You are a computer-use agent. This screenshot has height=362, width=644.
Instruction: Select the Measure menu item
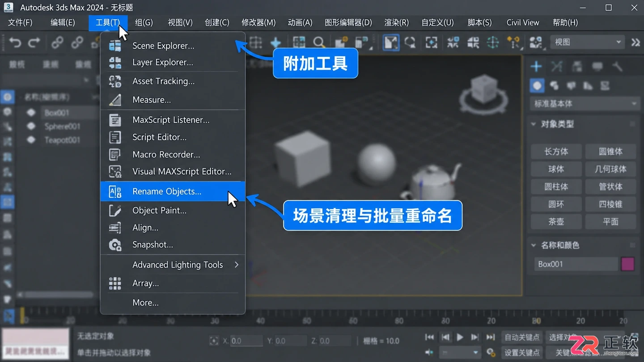pos(173,100)
